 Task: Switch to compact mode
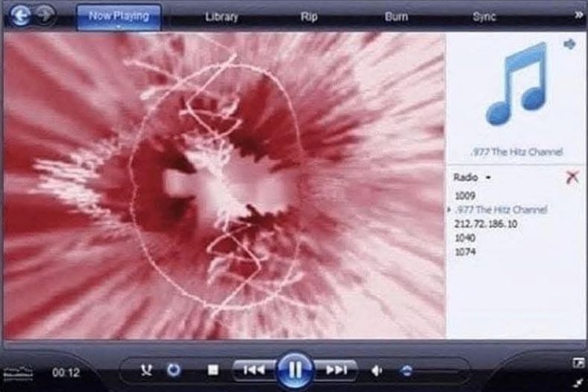coord(578,382)
